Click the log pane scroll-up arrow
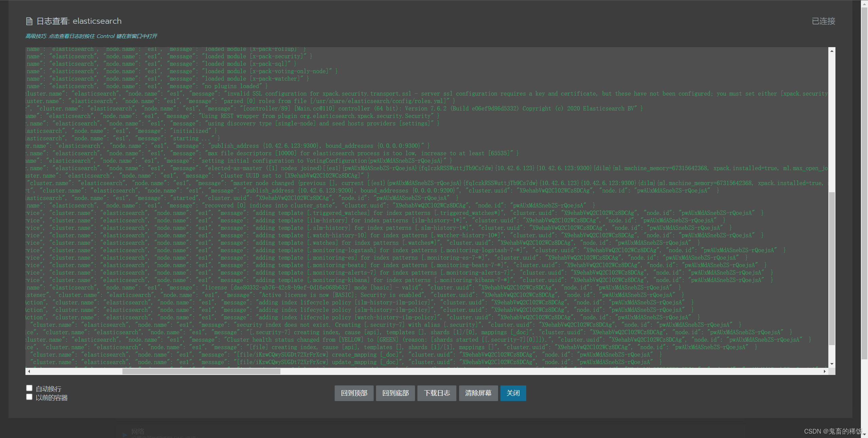Viewport: 868px width, 438px height. [x=832, y=51]
